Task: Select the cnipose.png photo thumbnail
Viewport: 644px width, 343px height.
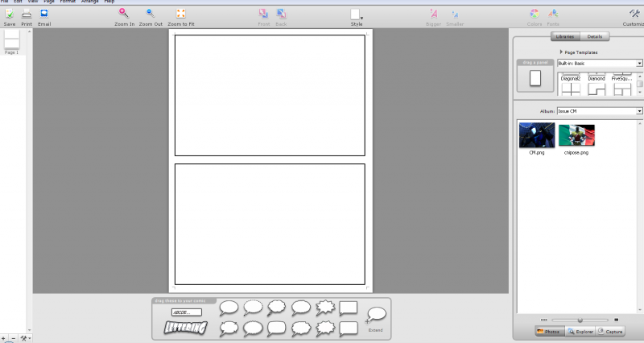Action: [x=576, y=135]
